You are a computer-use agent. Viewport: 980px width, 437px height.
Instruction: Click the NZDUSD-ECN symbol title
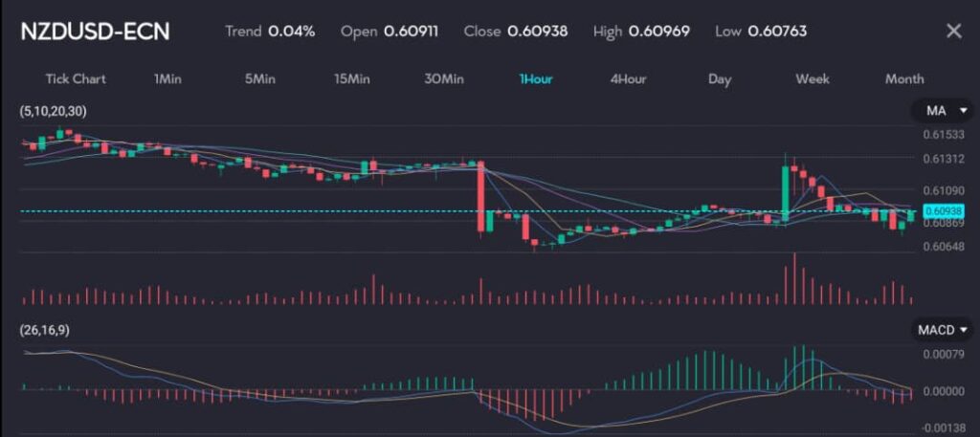[x=96, y=31]
